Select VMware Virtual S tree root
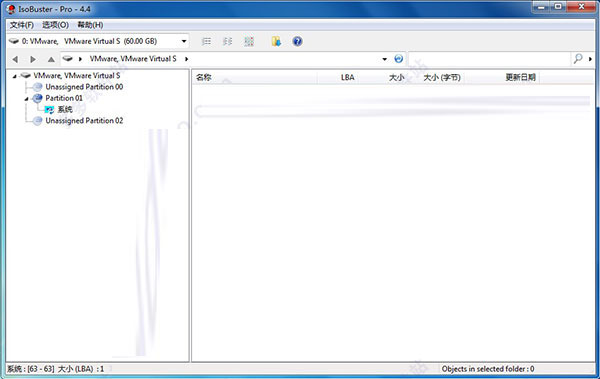The image size is (600, 379). (77, 75)
